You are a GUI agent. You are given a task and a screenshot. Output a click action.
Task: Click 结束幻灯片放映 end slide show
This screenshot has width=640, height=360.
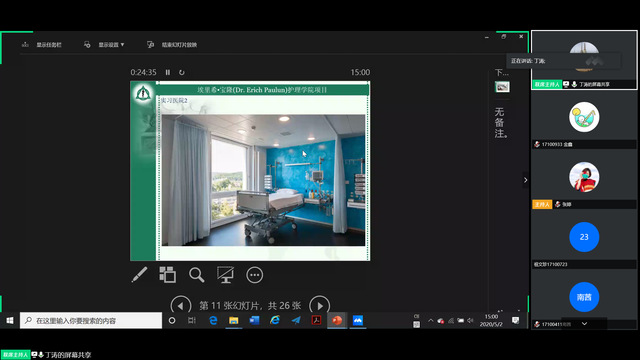click(x=172, y=44)
